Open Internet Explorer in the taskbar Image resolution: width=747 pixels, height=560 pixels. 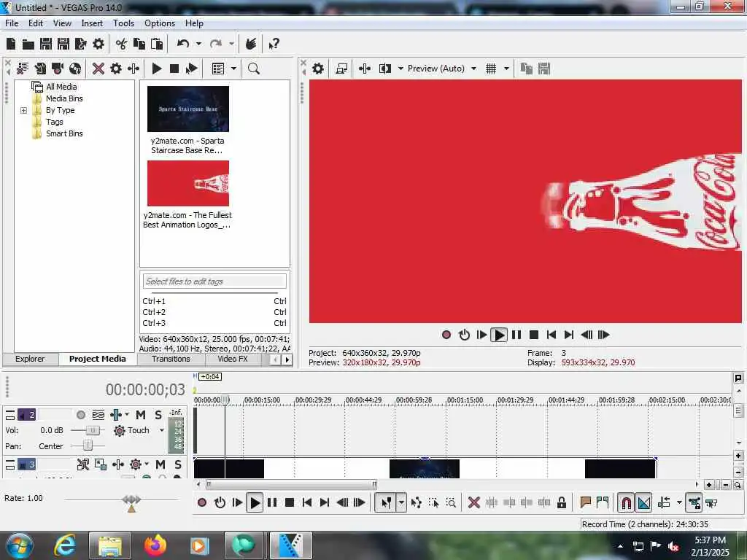(x=65, y=545)
